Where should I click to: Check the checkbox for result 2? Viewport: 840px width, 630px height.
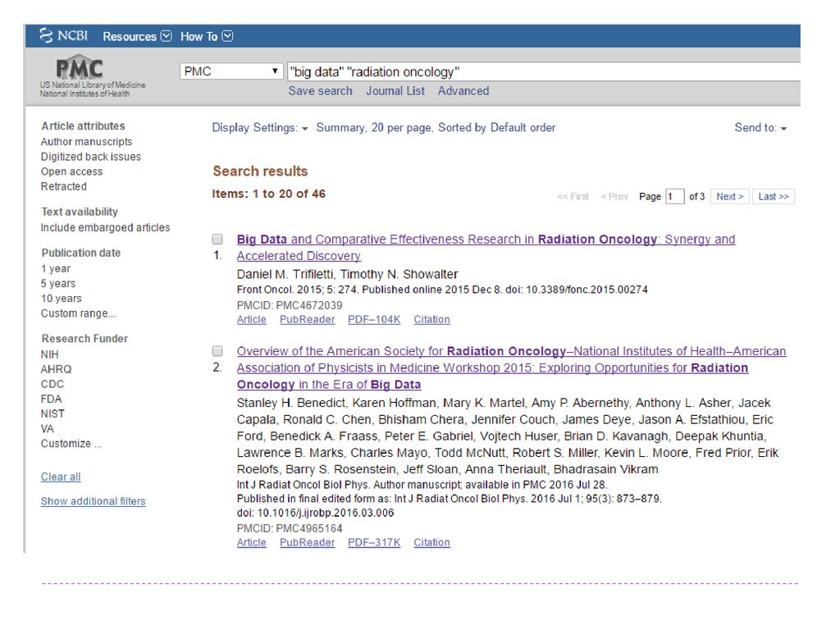coord(217,351)
